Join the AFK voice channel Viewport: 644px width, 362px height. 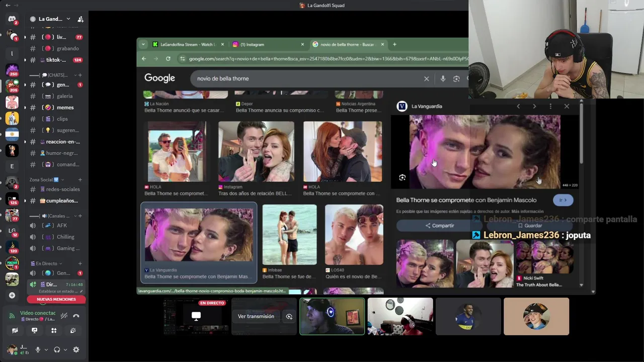coord(56,225)
